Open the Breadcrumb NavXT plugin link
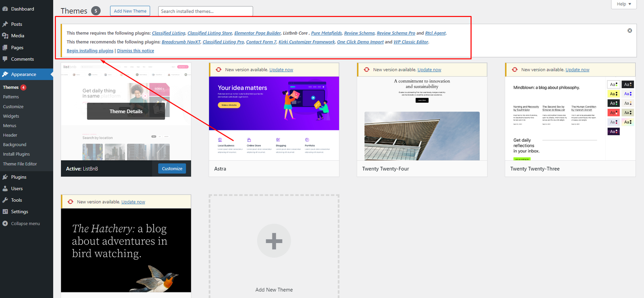The image size is (644, 298). pyautogui.click(x=181, y=42)
